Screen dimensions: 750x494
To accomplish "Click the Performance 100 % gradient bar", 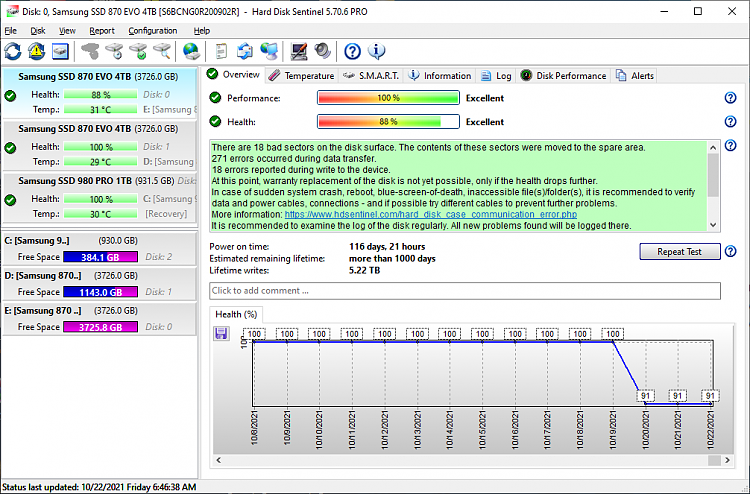I will 388,98.
